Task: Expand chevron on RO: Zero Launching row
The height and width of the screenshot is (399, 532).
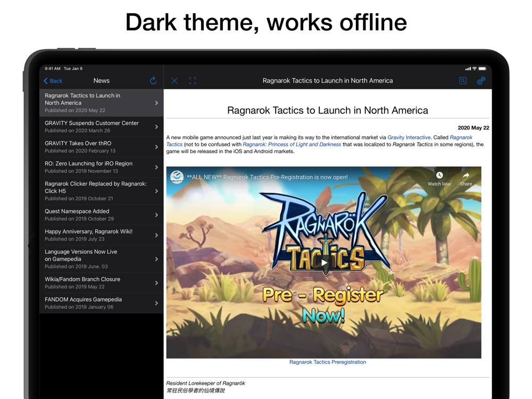Action: [156, 167]
